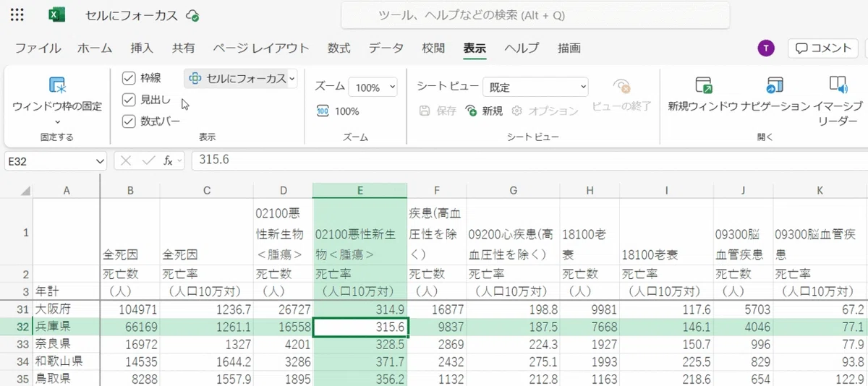Select cell with value 26727

tap(283, 309)
